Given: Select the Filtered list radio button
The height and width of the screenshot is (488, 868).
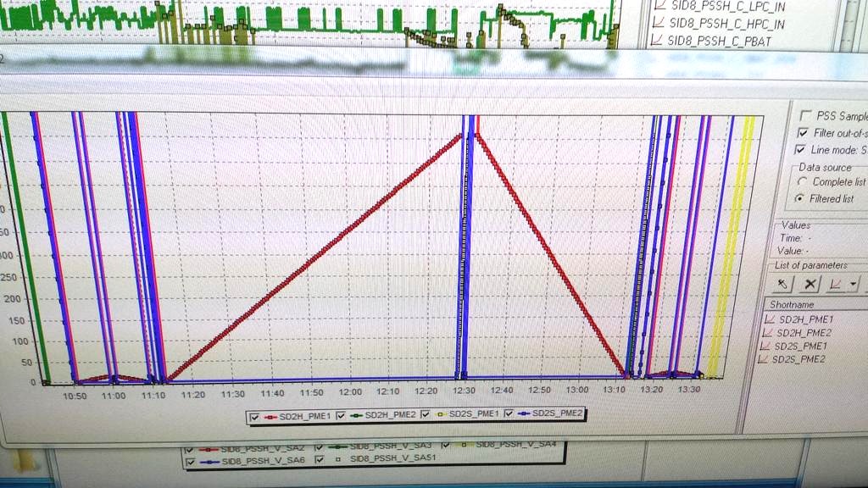Looking at the screenshot, I should [x=799, y=198].
